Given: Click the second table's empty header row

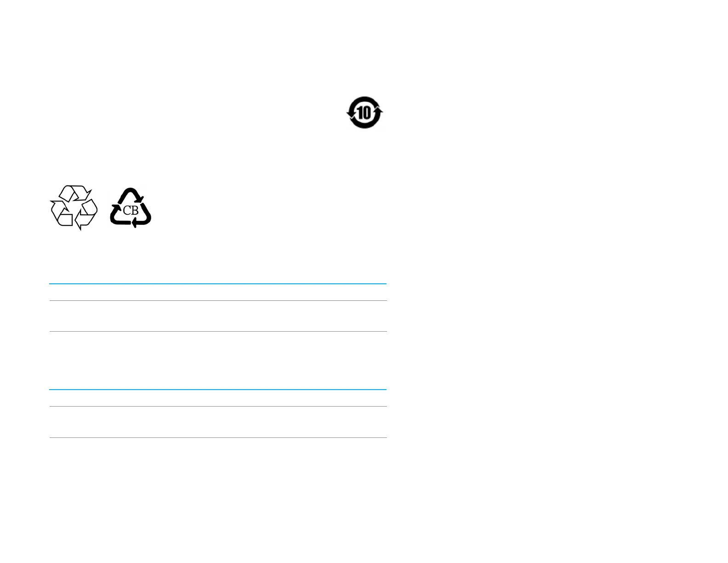Looking at the screenshot, I should pyautogui.click(x=218, y=398).
